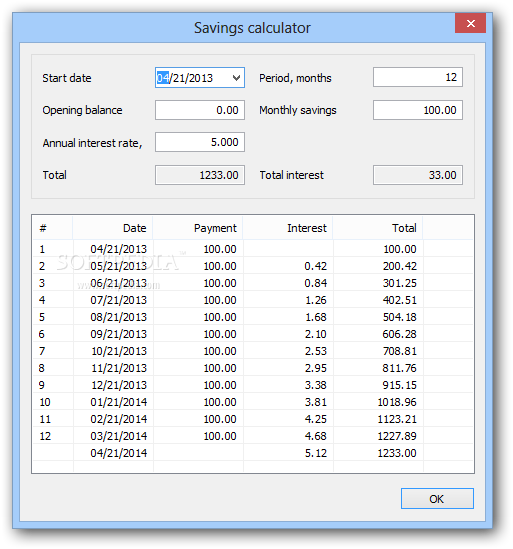
Task: Focus the Period, months input field
Action: [417, 77]
